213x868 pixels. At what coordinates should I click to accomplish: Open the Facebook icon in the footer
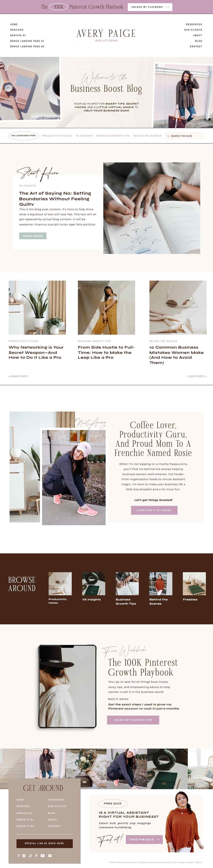19,856
